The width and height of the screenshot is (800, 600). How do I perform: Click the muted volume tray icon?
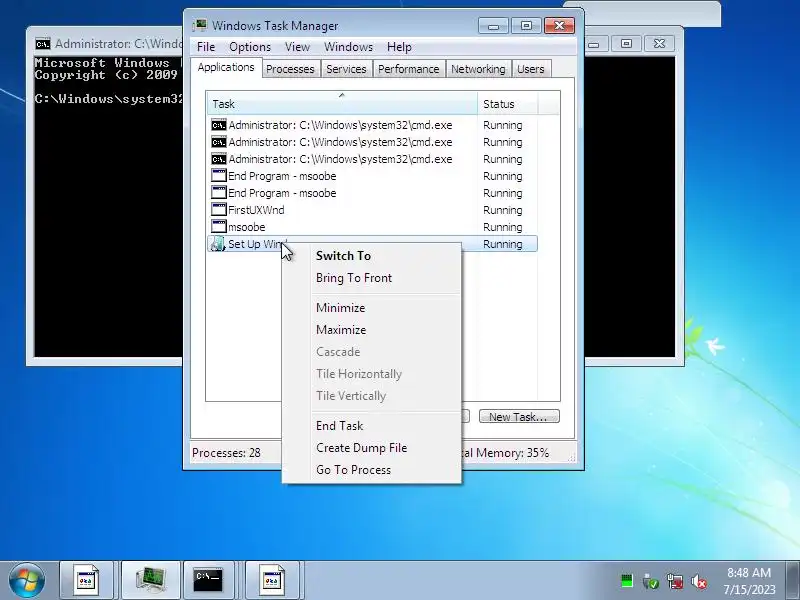click(699, 581)
